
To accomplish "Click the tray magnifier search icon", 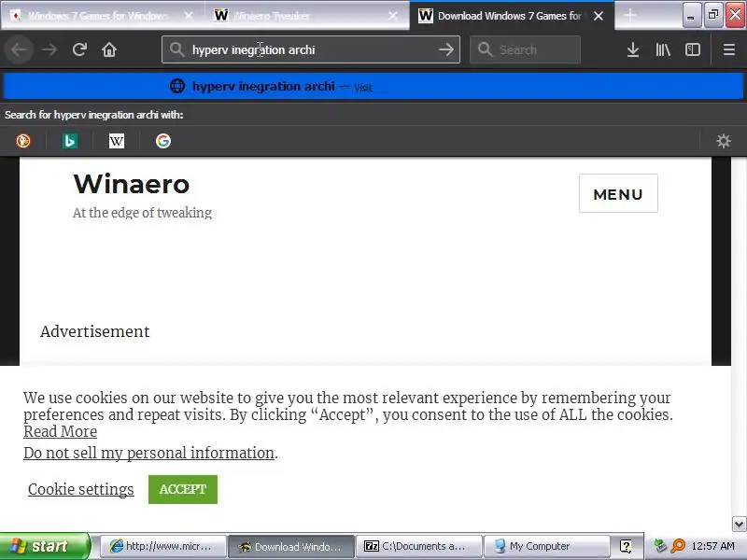I will pyautogui.click(x=679, y=546).
